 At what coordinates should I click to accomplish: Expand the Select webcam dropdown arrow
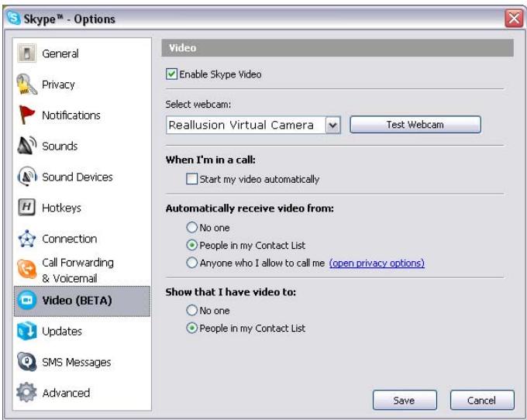click(332, 125)
